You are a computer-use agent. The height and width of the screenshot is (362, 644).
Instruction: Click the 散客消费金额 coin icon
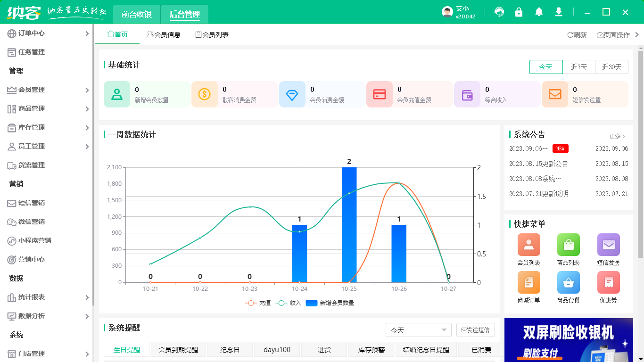(205, 94)
